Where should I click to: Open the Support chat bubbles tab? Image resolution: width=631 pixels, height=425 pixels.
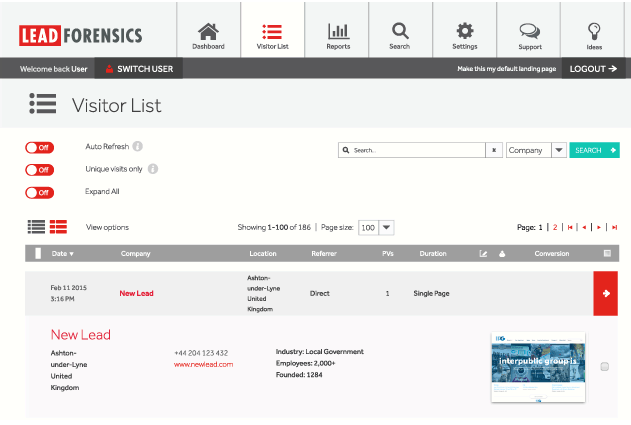[x=530, y=35]
